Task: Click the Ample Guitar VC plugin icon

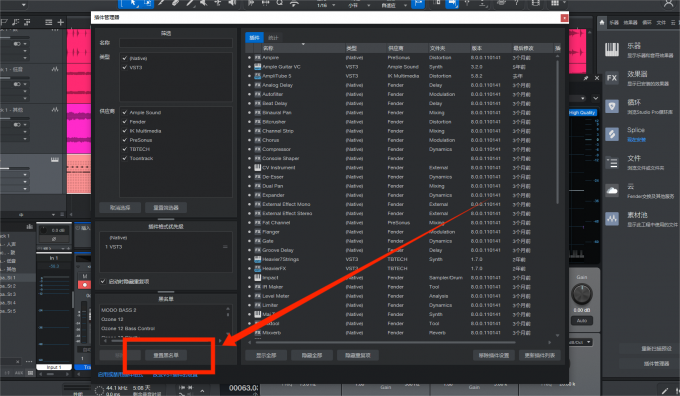Action: pyautogui.click(x=258, y=67)
